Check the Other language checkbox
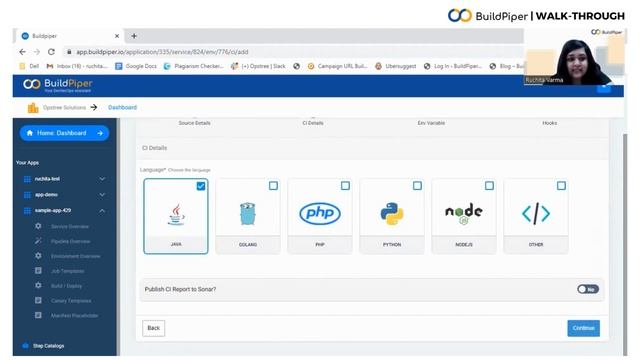640x360 pixels. (561, 186)
